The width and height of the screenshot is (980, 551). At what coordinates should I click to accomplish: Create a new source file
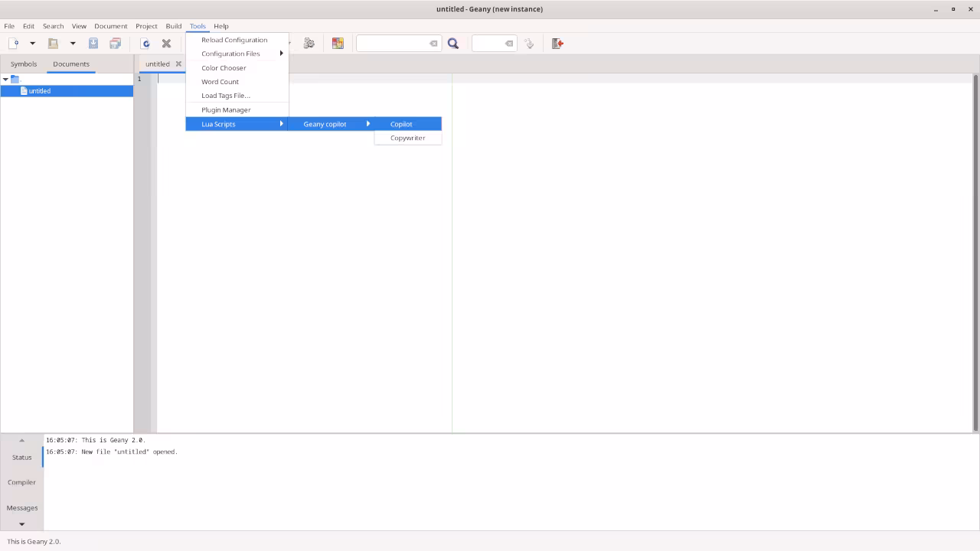pos(15,43)
